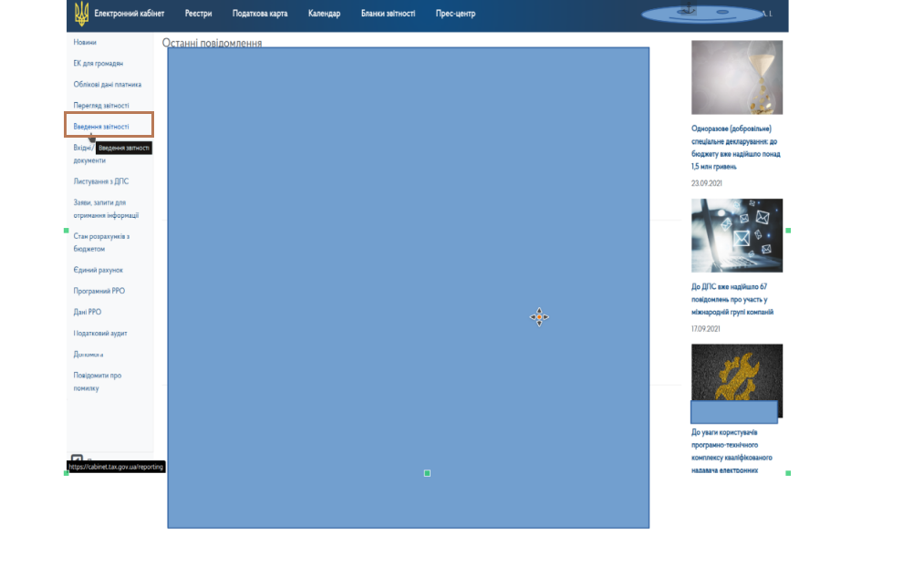This screenshot has width=924, height=577.
Task: Select ЕК для громадян sidebar link
Action: (99, 64)
